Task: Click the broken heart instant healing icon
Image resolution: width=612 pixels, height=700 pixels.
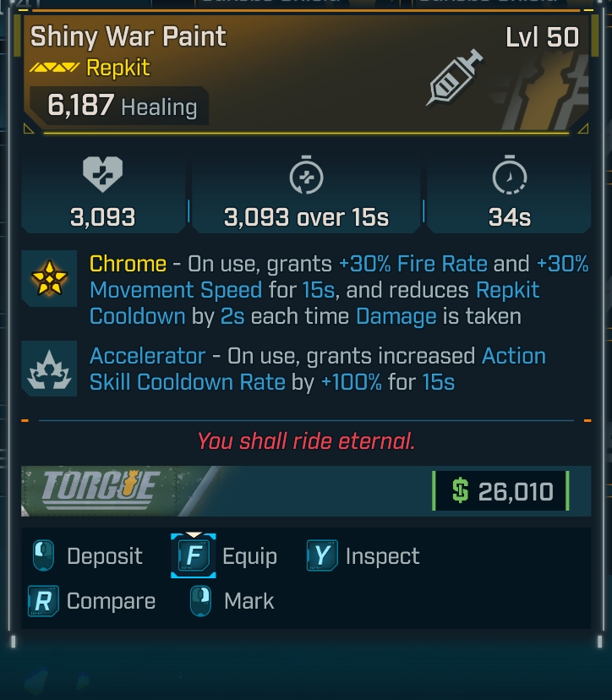Action: (102, 177)
